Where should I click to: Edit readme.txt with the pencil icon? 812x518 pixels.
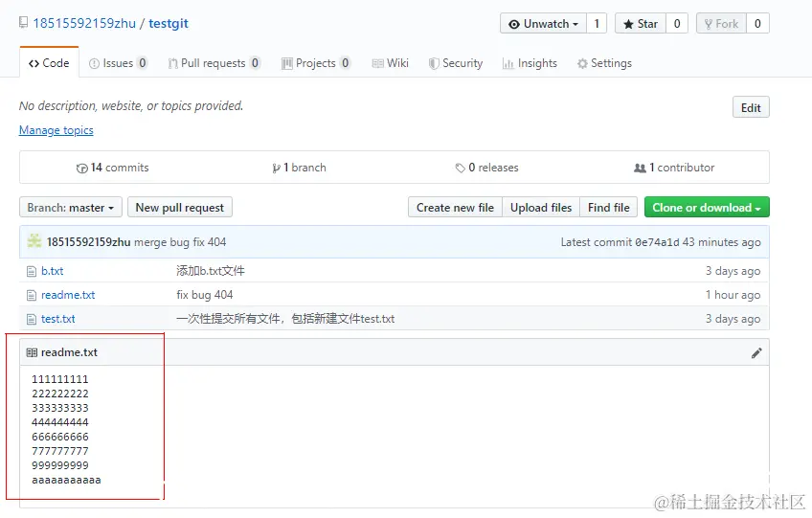click(x=756, y=352)
